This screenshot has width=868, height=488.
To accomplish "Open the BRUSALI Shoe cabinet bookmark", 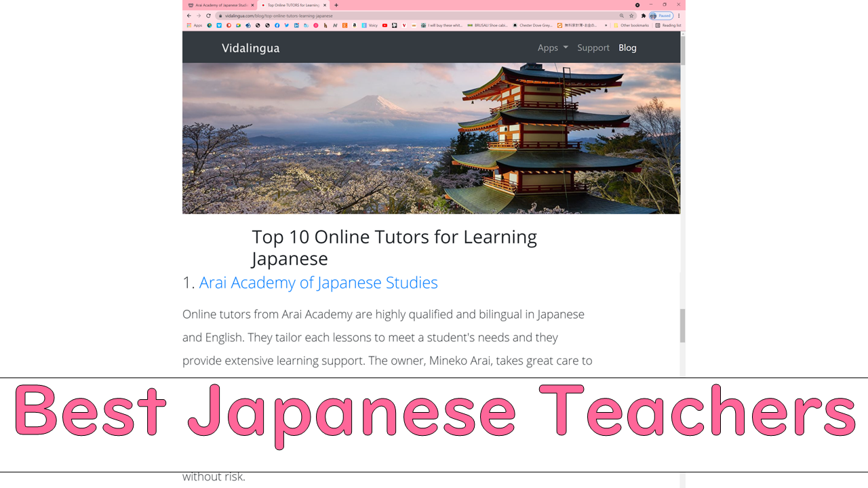I will click(488, 26).
